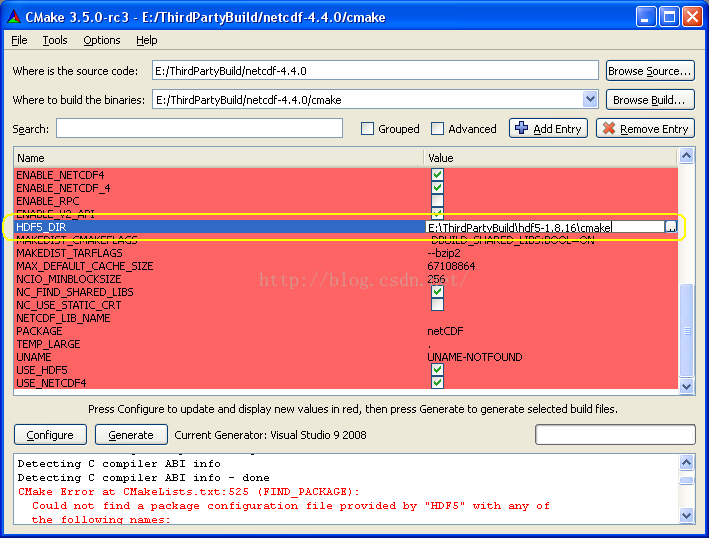Close the CMake window
The width and height of the screenshot is (709, 538).
point(693,17)
